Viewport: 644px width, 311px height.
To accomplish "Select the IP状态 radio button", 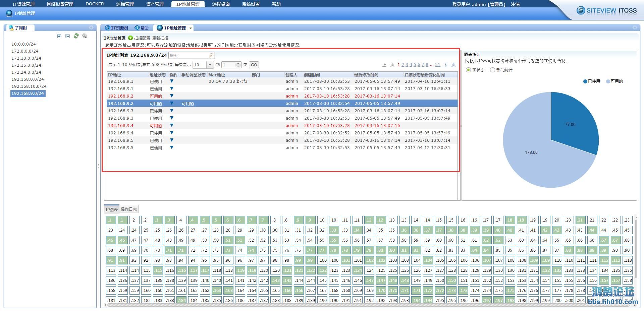I will pos(469,70).
